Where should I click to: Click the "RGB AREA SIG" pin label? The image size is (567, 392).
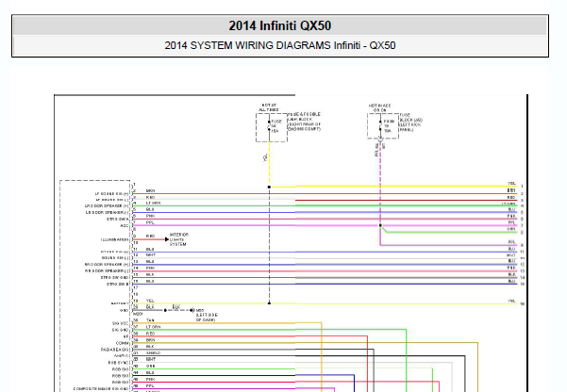(x=114, y=350)
